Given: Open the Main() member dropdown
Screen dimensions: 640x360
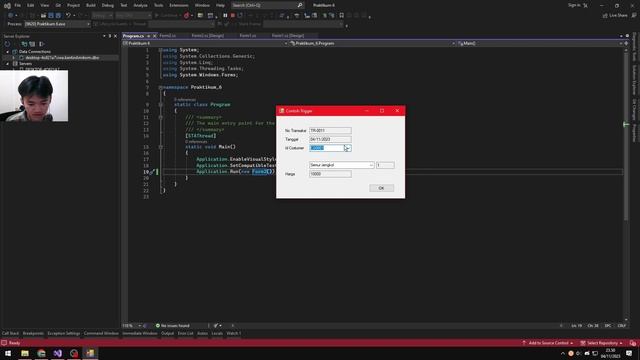Looking at the screenshot, I should 621,43.
